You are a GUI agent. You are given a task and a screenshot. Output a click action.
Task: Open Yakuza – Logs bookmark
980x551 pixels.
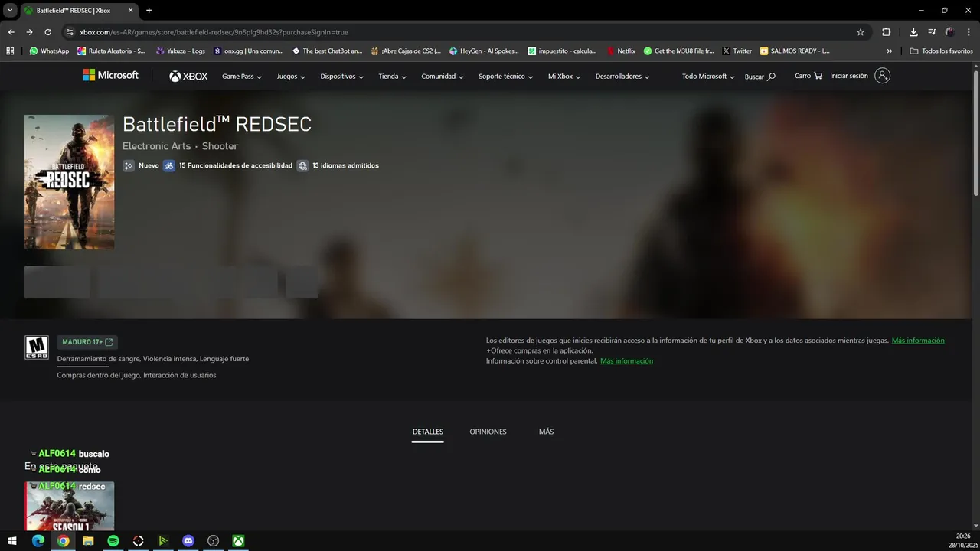(180, 51)
